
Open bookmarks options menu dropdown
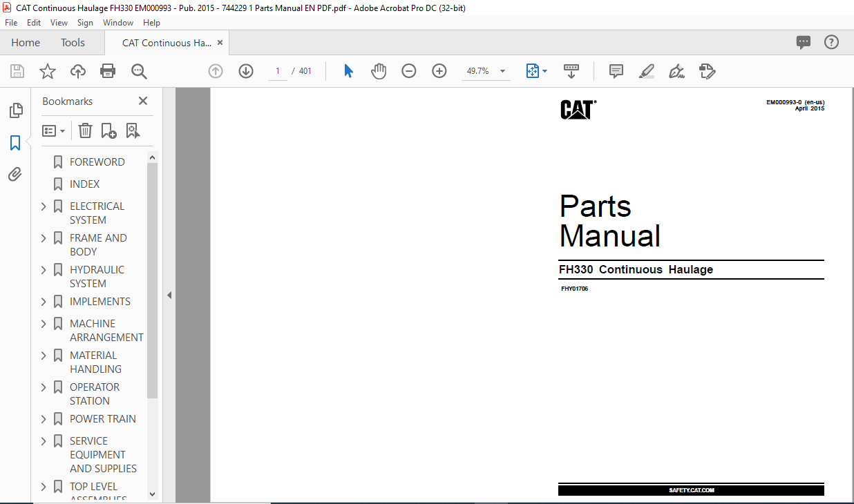pos(53,130)
